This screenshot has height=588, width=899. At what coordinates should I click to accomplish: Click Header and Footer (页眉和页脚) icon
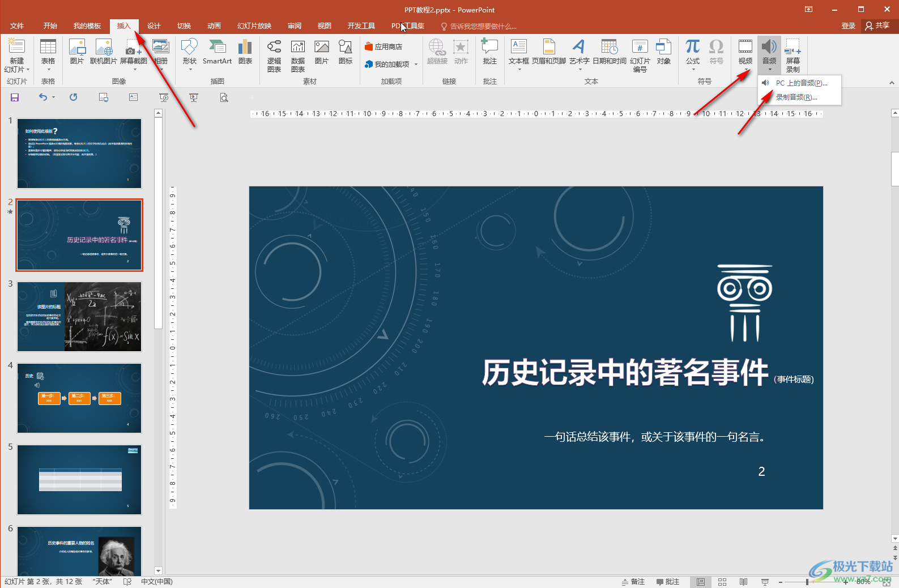point(549,51)
